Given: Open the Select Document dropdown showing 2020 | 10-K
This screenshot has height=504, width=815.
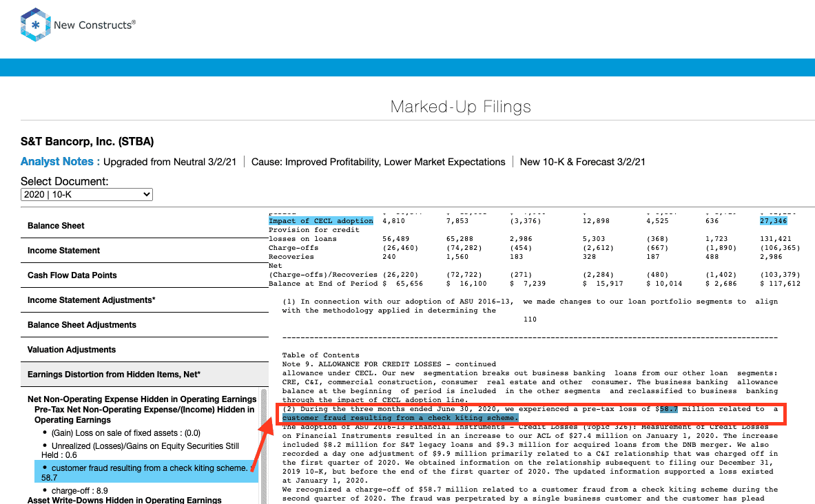Looking at the screenshot, I should (86, 194).
